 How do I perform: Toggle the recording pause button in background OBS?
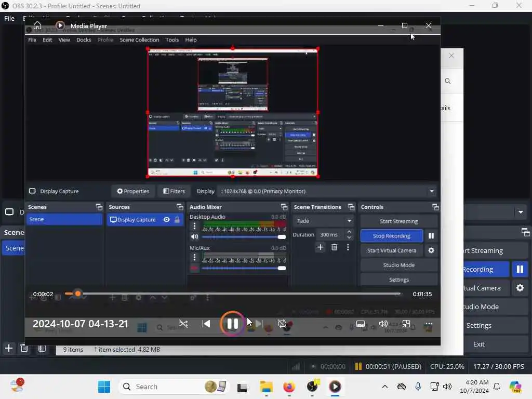coord(520,270)
